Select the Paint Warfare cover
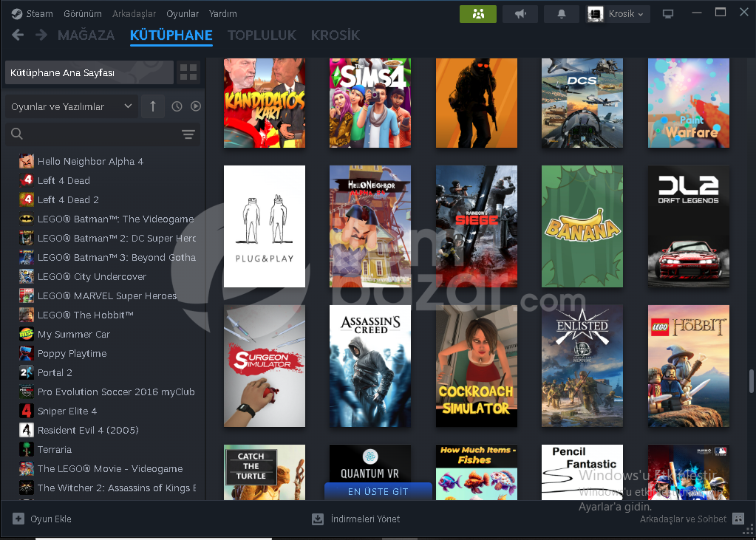756x540 pixels. (x=689, y=103)
